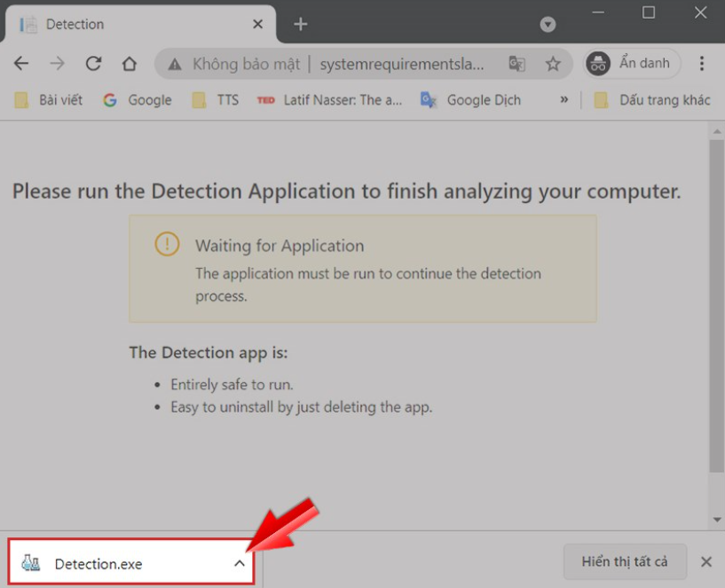
Task: Click "Không bảo mật" security label
Action: click(246, 64)
